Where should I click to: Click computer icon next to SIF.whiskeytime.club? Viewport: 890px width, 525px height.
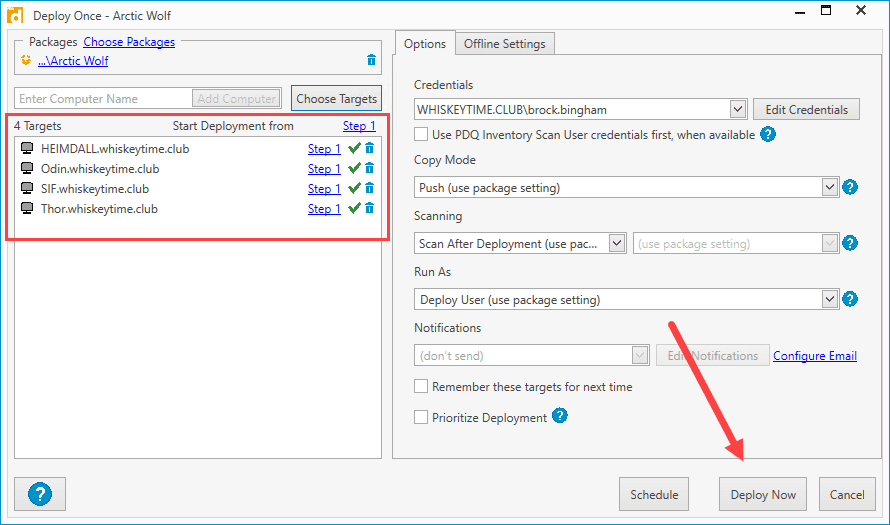(27, 188)
